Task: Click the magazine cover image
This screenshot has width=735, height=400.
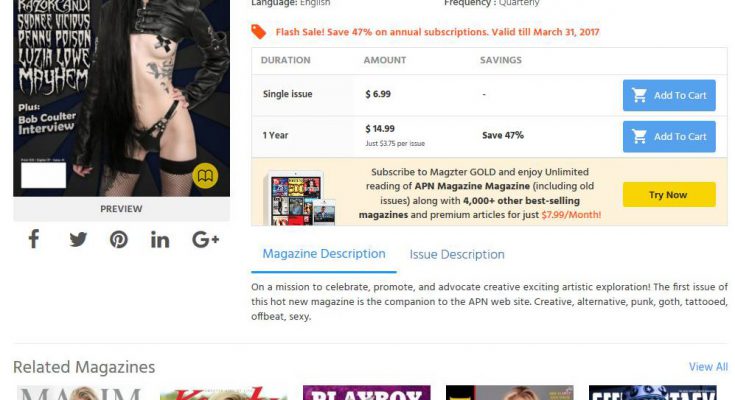Action: tap(121, 98)
